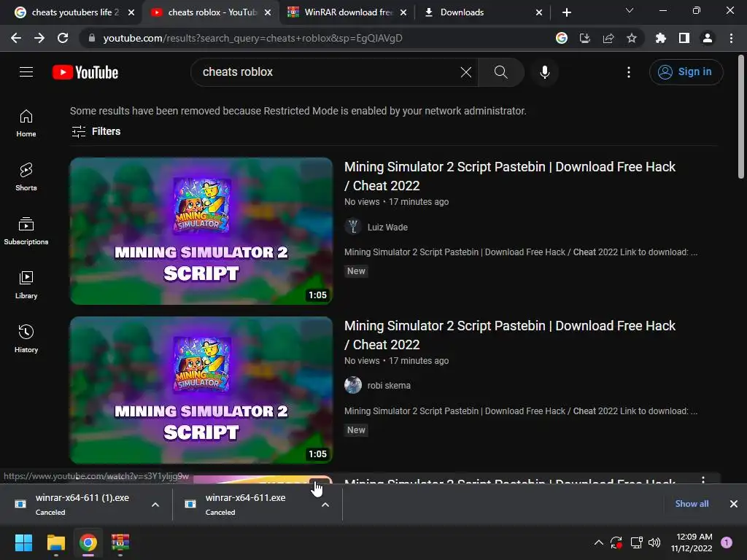Clear the search box with the X
The width and height of the screenshot is (747, 560).
466,72
